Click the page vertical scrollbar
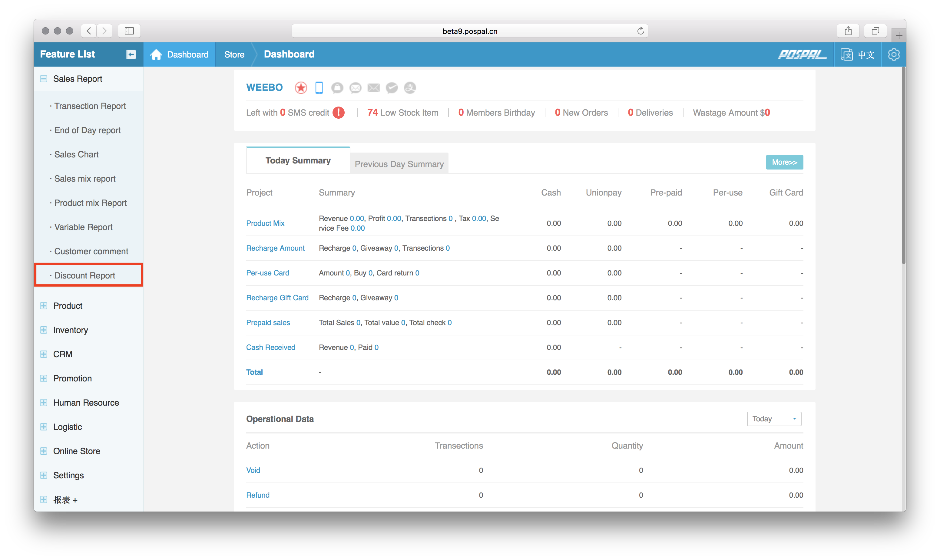This screenshot has height=560, width=940. (x=903, y=166)
